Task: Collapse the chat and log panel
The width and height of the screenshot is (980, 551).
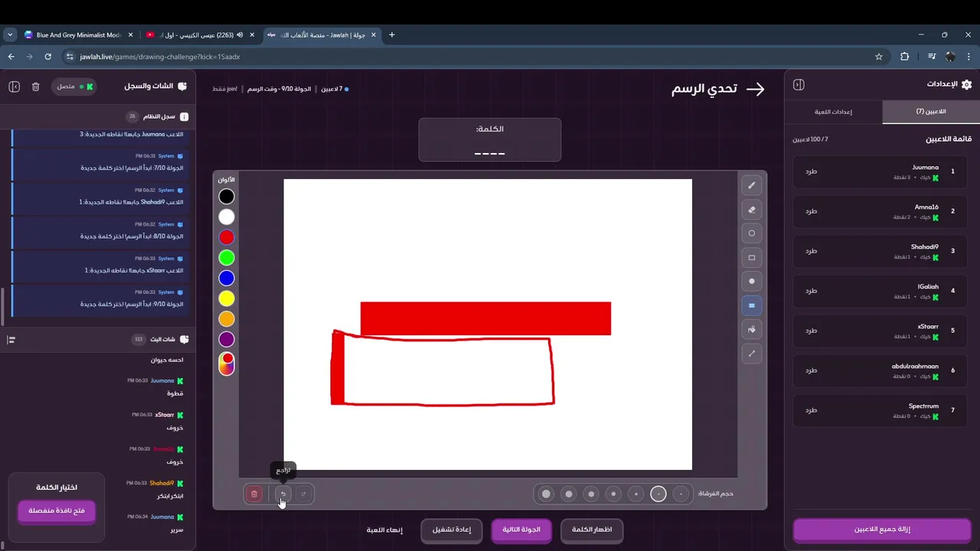Action: 14,86
